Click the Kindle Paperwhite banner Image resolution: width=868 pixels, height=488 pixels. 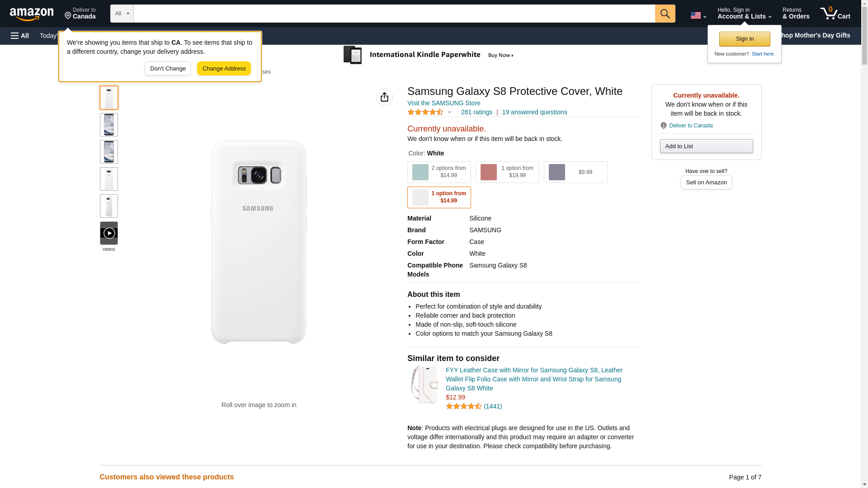tap(429, 55)
